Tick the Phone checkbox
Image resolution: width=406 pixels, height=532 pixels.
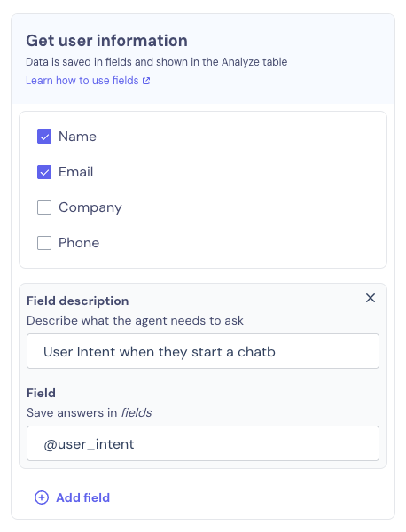pyautogui.click(x=44, y=243)
